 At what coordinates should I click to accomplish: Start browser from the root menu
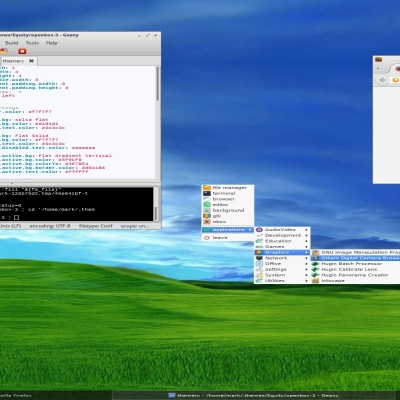228,199
